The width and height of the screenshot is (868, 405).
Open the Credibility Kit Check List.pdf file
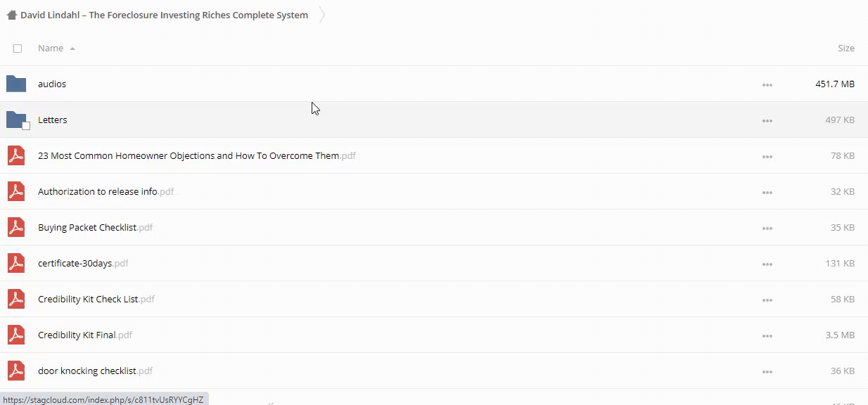(88, 299)
